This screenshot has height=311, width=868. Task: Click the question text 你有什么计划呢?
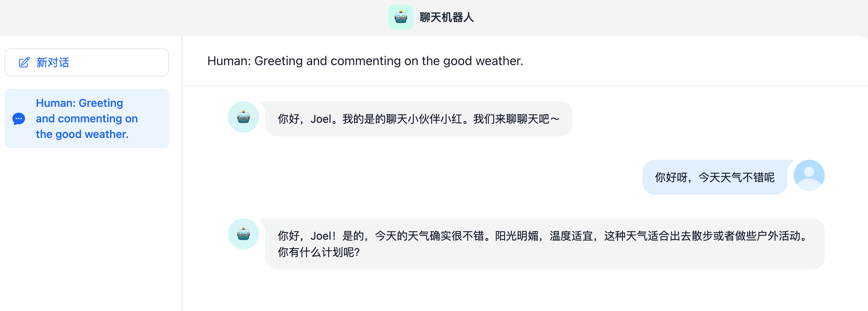tap(319, 252)
